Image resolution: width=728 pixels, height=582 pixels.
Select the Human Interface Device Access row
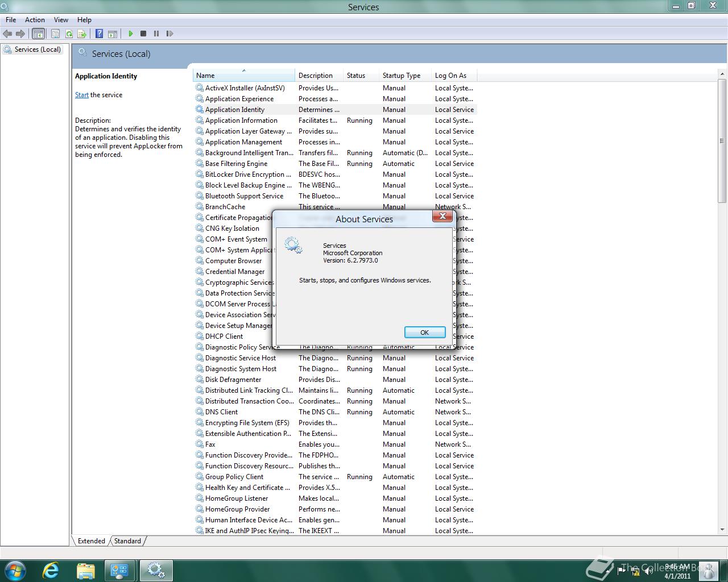(x=336, y=519)
